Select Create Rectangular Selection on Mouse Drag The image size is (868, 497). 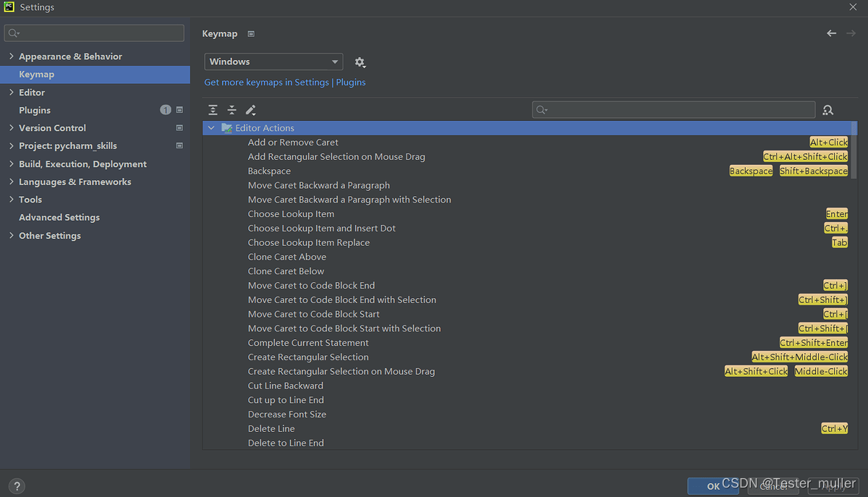[x=341, y=372]
